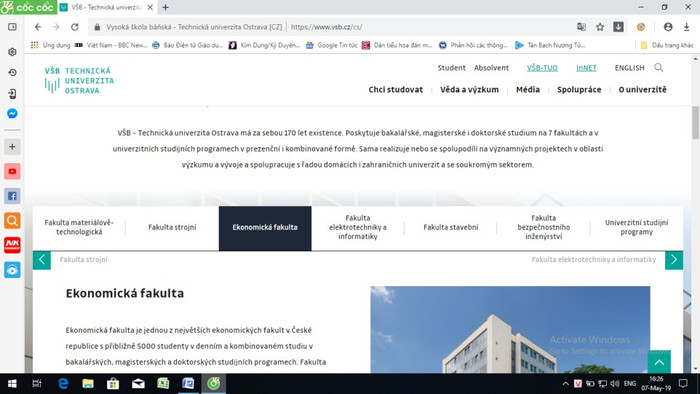
Task: Select Fakulta elektrotechniky a informatiky tab
Action: [x=358, y=228]
